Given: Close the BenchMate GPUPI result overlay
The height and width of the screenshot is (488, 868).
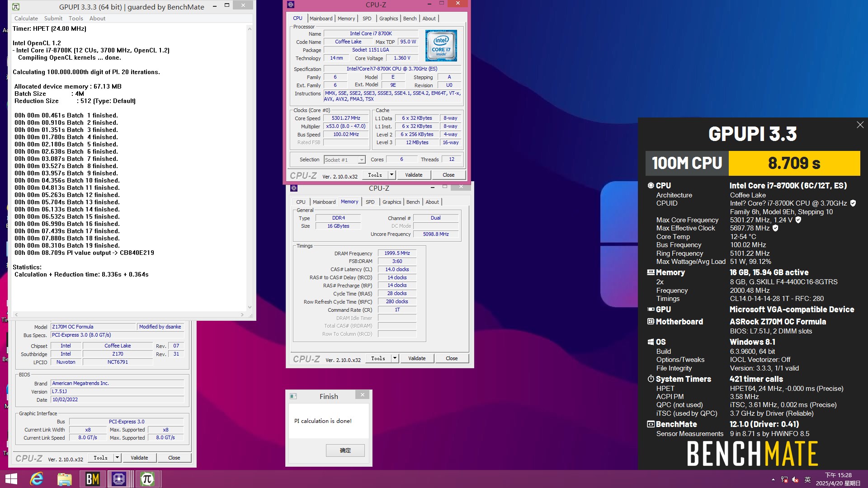Looking at the screenshot, I should pos(860,125).
